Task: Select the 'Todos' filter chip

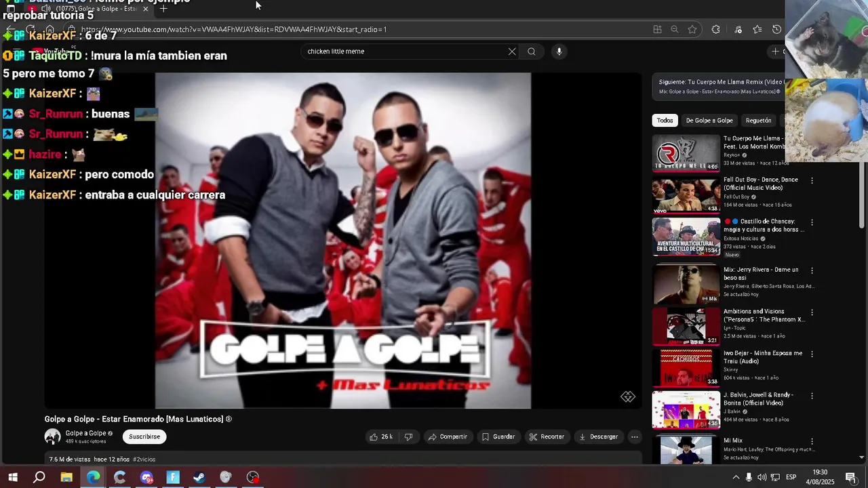Action: pos(665,121)
